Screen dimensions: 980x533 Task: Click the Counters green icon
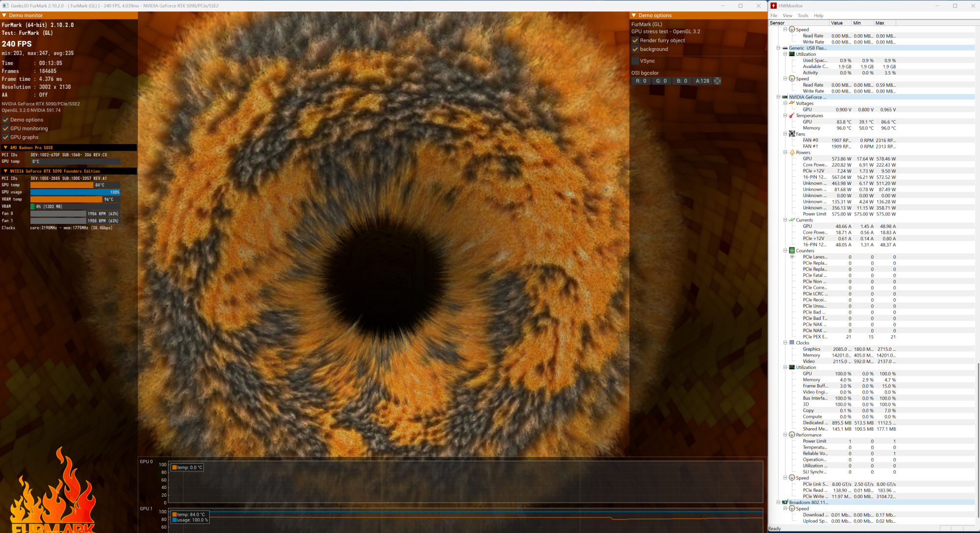coord(792,250)
